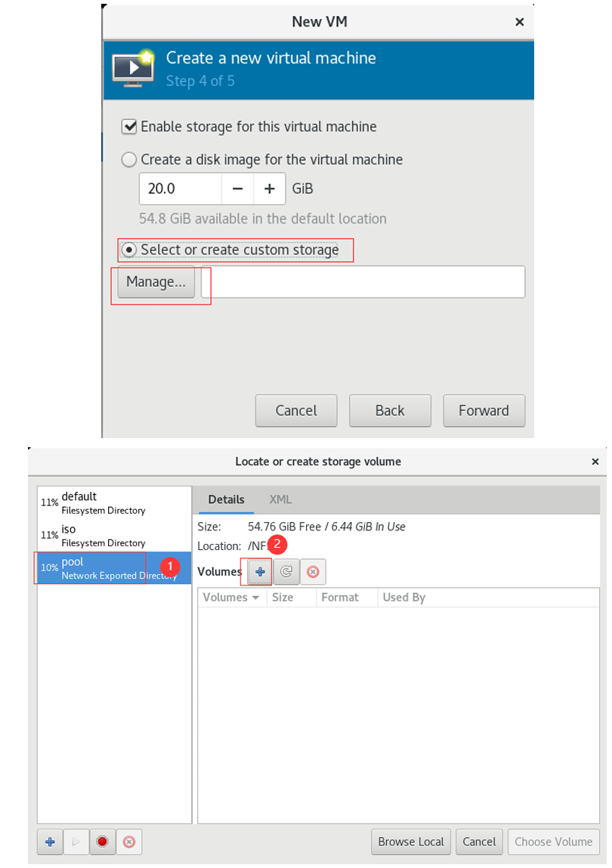612x868 pixels.
Task: Click Browse Local button
Action: click(411, 842)
